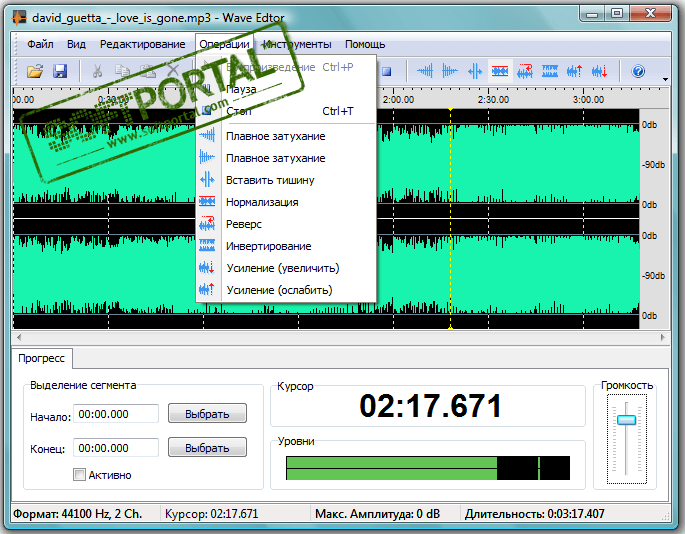685x534 pixels.
Task: Click the copy pages toolbar icon
Action: tap(122, 71)
